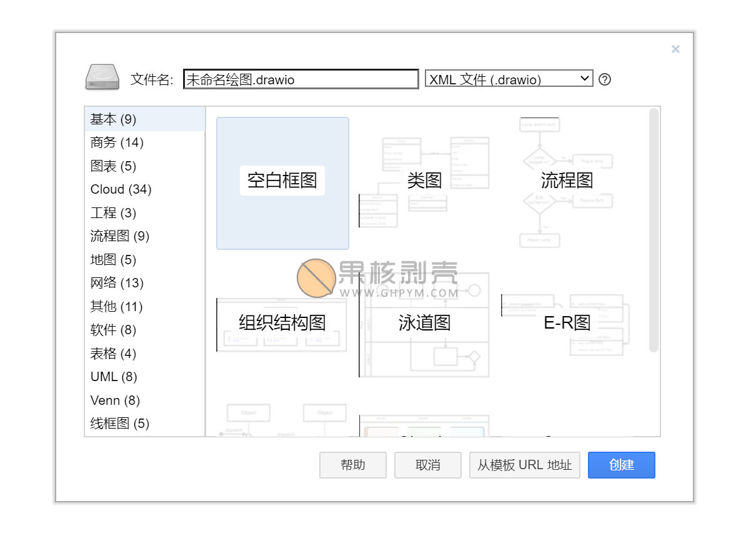The width and height of the screenshot is (756, 556).
Task: Choose the 组织结构图 org chart template
Action: [282, 324]
